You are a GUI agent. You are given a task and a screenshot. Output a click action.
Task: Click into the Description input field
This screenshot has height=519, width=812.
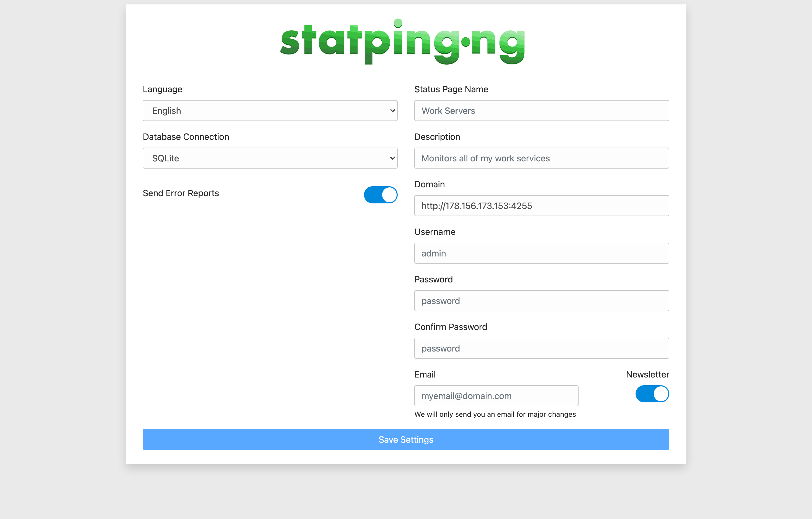click(542, 158)
